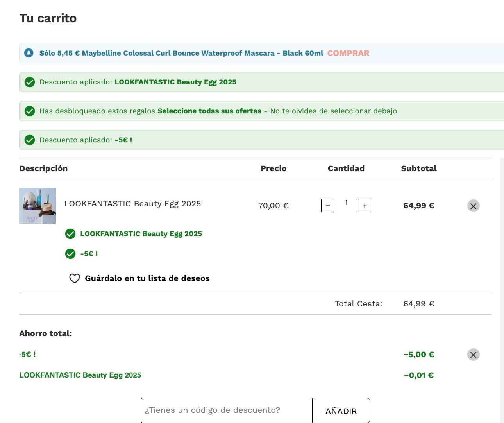Click the vertical scrollbar on the right
This screenshot has width=504, height=423.
(x=502, y=290)
